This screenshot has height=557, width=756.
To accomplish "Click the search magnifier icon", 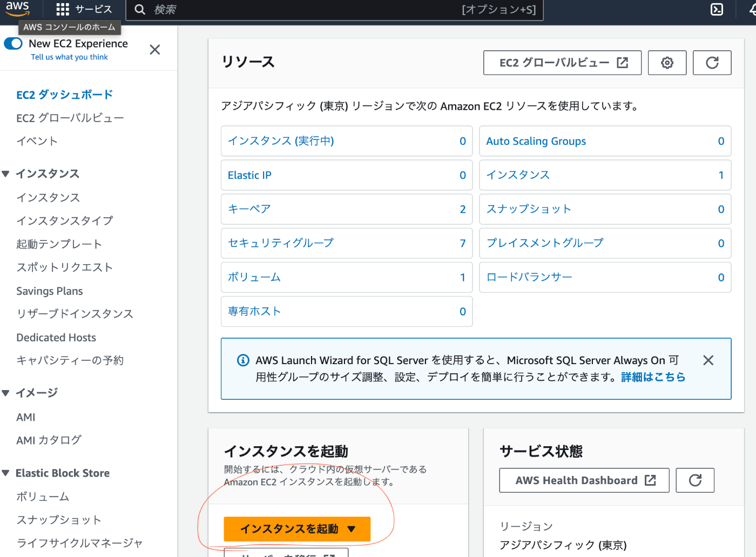I will pos(140,10).
